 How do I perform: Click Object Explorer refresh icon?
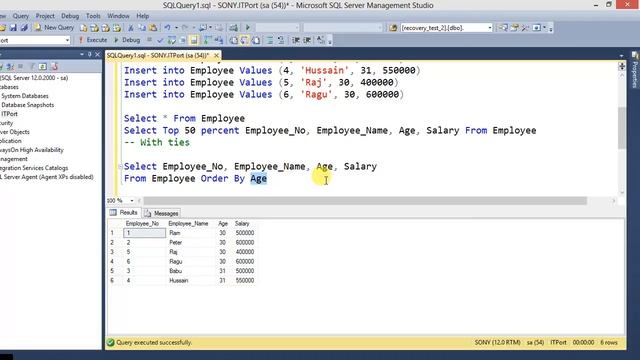[43, 67]
